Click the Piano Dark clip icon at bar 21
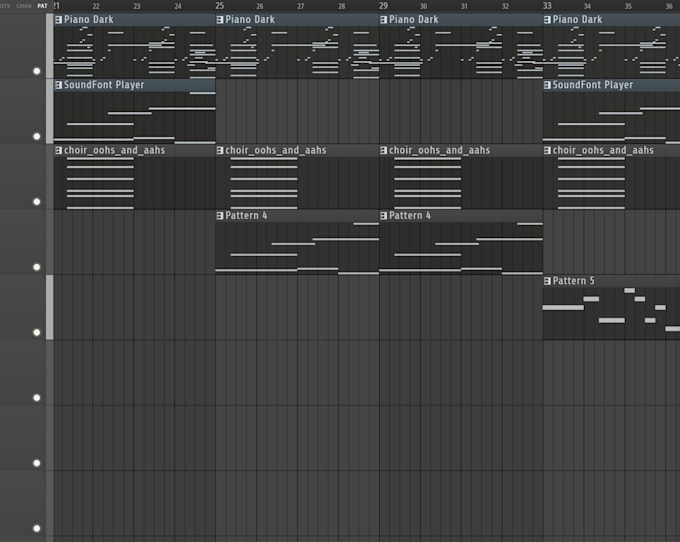 59,20
